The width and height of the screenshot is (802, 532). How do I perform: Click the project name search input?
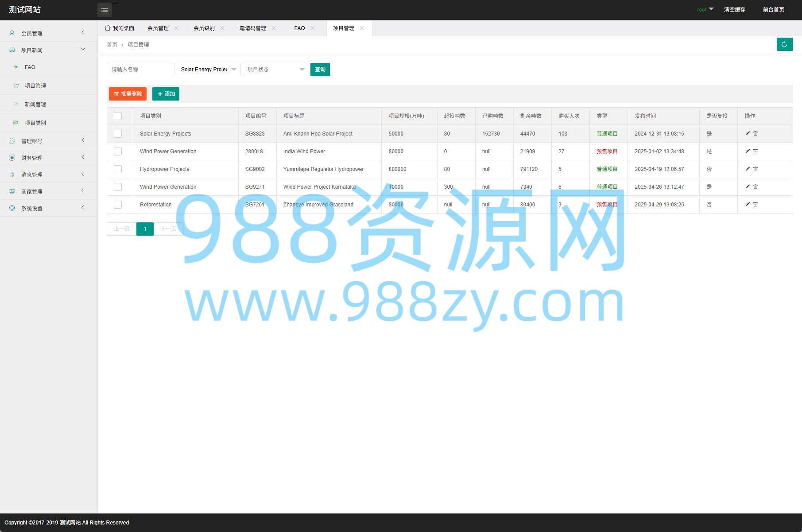[x=139, y=70]
